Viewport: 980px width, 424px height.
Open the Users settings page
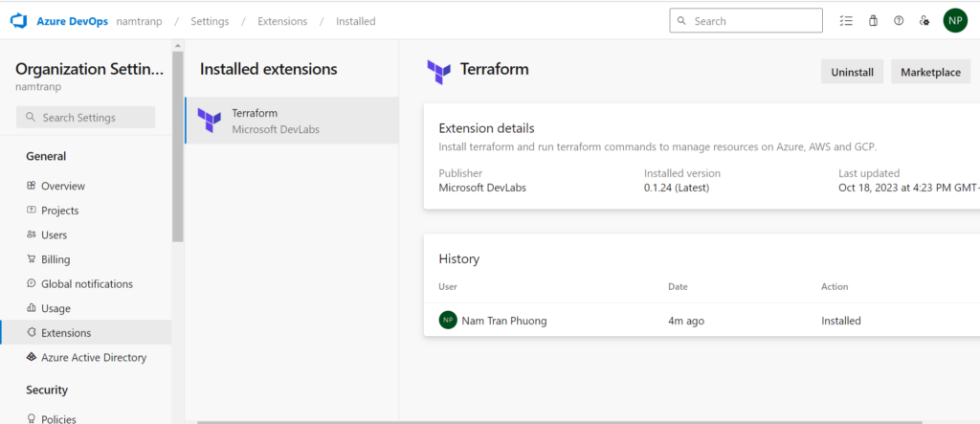point(54,234)
